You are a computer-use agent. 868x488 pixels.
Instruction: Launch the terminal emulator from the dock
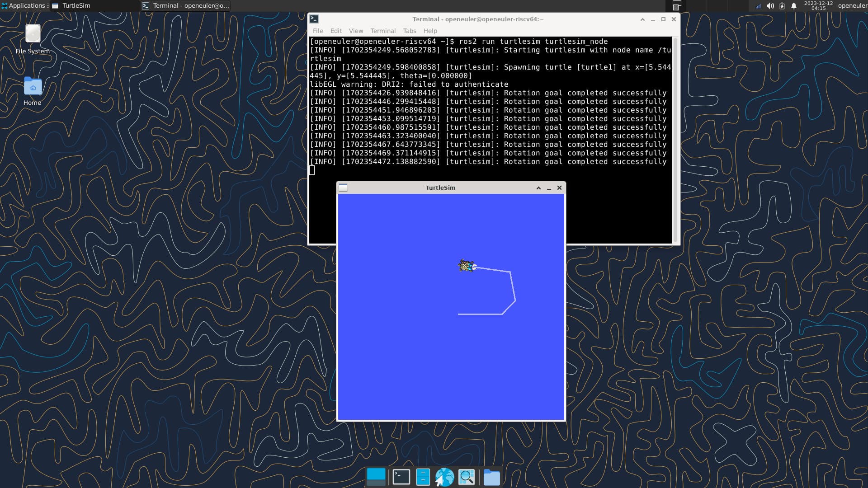click(x=401, y=477)
